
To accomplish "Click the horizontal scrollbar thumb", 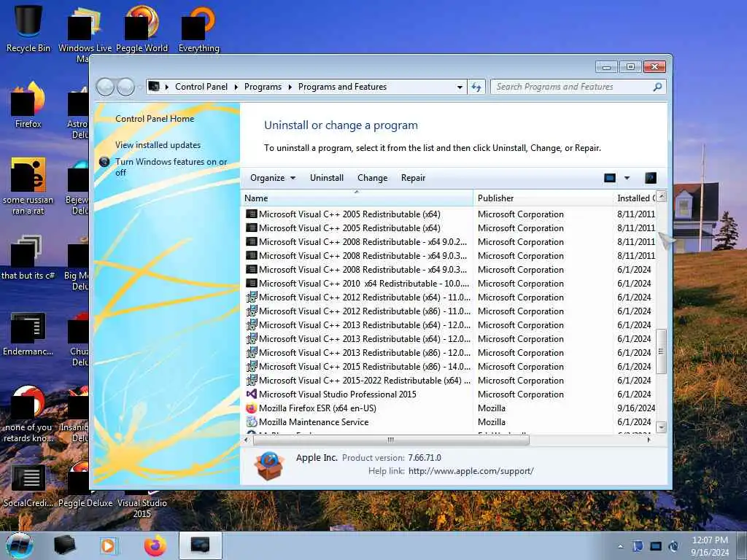I will 391,440.
